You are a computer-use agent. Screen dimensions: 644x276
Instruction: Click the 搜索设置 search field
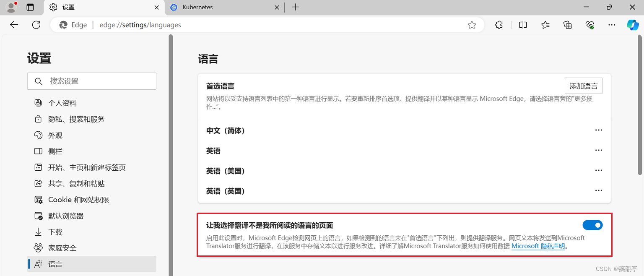pyautogui.click(x=92, y=81)
